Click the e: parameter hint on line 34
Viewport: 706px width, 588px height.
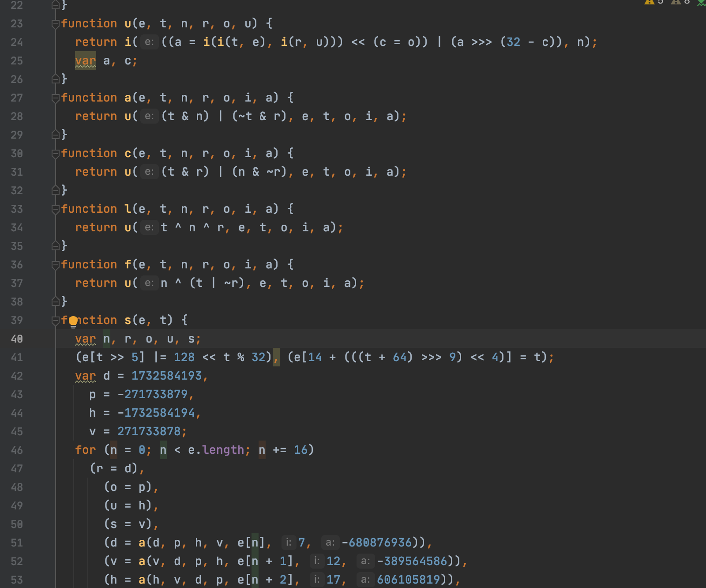tap(150, 227)
